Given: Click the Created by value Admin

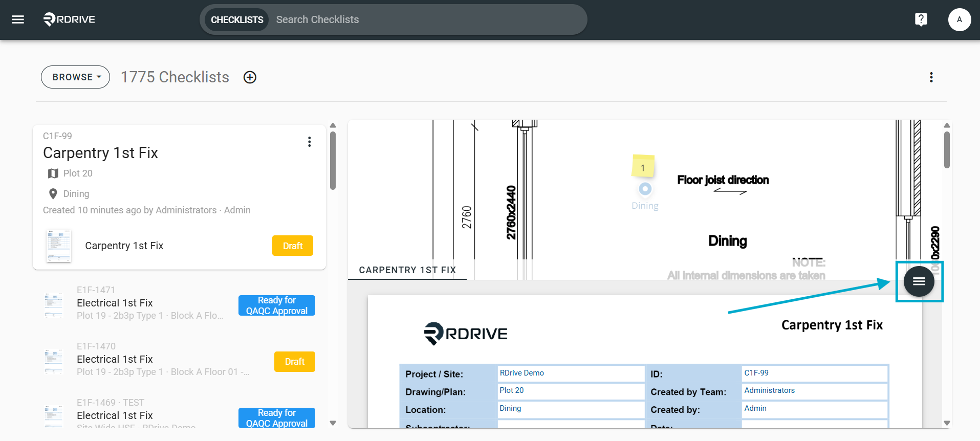Looking at the screenshot, I should [755, 408].
